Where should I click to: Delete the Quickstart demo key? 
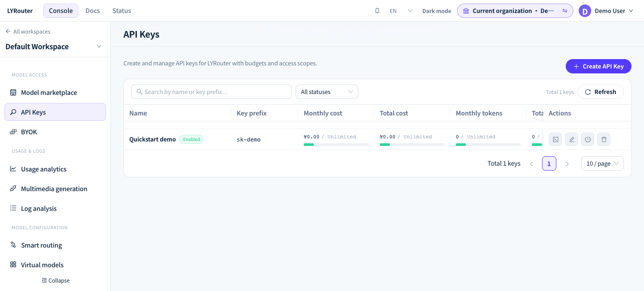604,139
